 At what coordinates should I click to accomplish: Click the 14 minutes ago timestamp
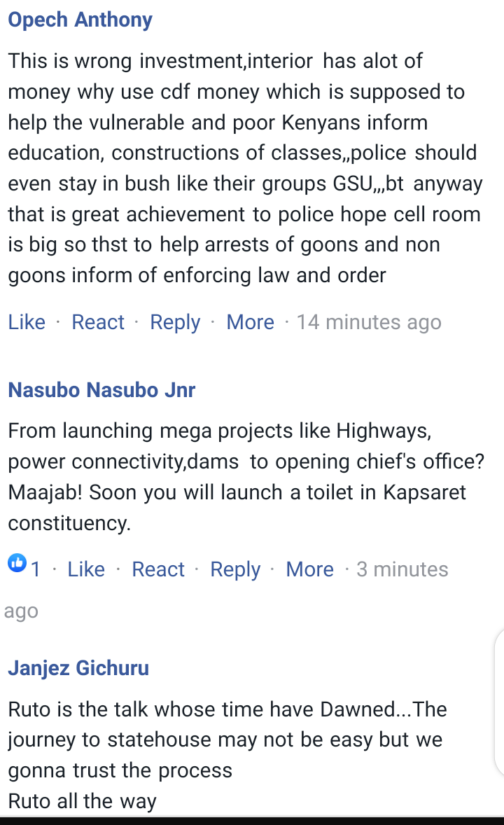(369, 323)
